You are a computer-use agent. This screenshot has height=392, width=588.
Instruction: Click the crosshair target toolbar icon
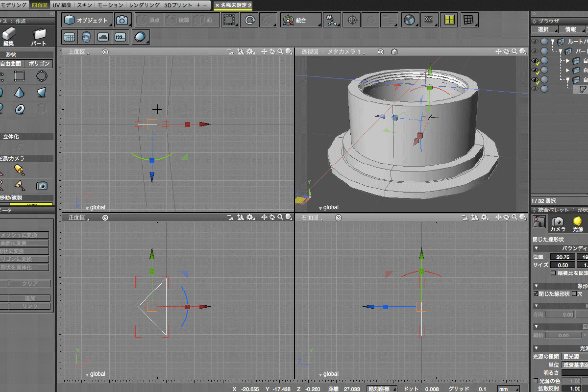pyautogui.click(x=351, y=20)
